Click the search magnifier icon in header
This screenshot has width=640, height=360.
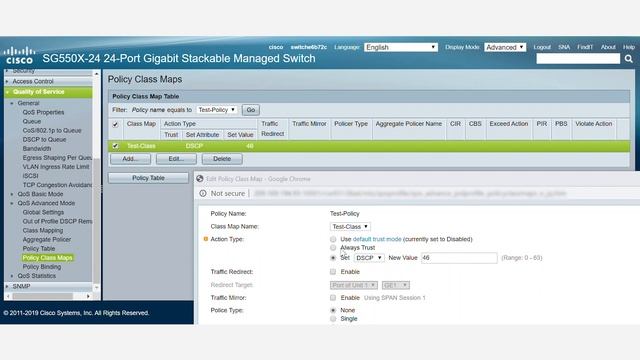pyautogui.click(x=629, y=59)
